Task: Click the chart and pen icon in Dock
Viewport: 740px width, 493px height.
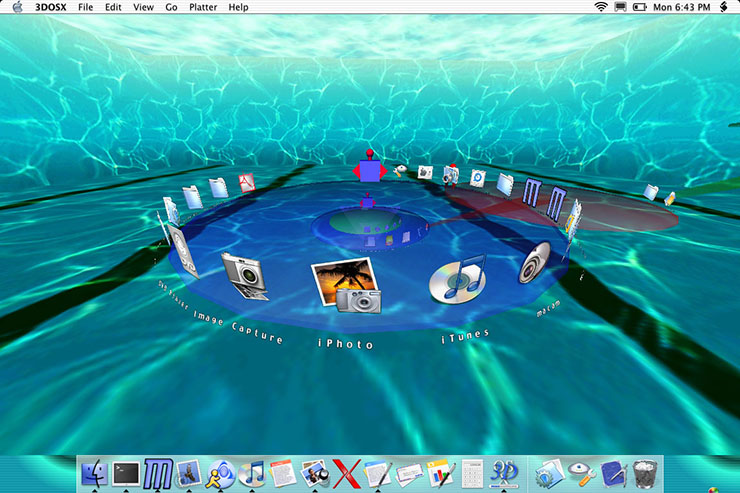Action: (441, 474)
